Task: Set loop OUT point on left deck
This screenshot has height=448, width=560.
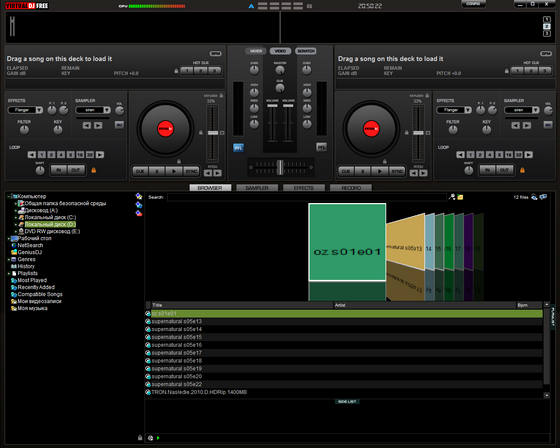Action: tap(76, 170)
